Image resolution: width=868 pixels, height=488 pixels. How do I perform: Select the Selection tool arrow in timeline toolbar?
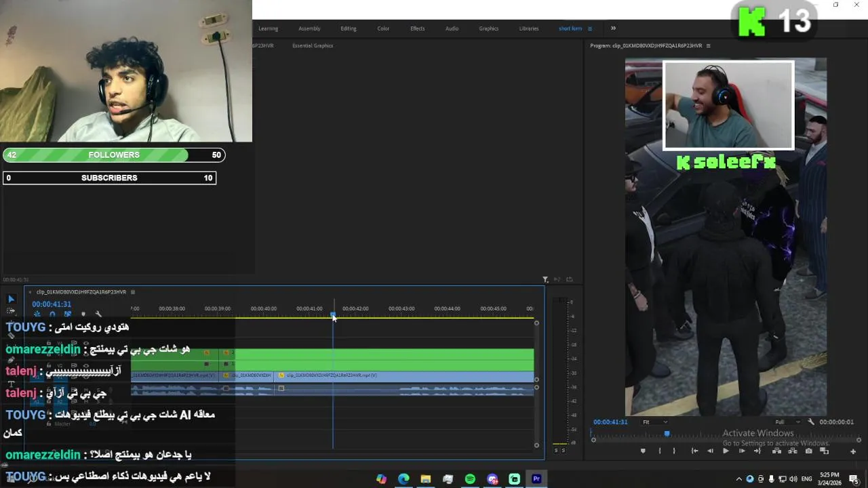tap(11, 299)
